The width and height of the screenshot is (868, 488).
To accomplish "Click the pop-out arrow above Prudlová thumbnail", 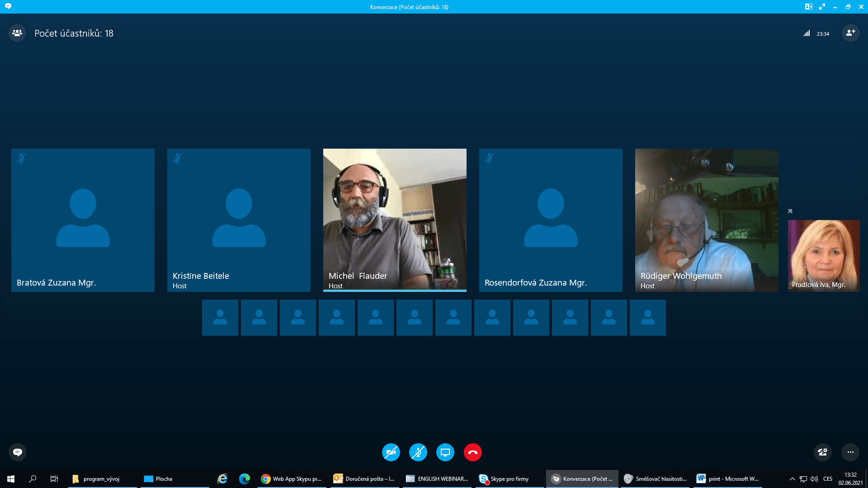I will pos(790,211).
